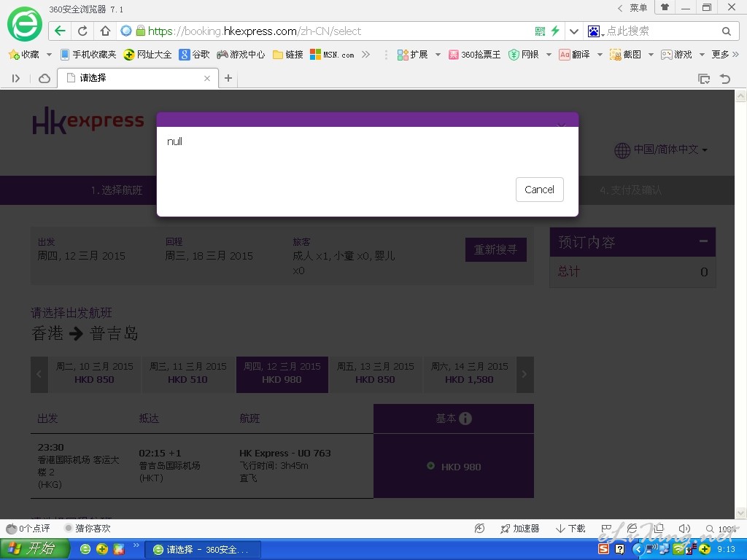Click the speaker mute icon in the status bar

coord(684,529)
